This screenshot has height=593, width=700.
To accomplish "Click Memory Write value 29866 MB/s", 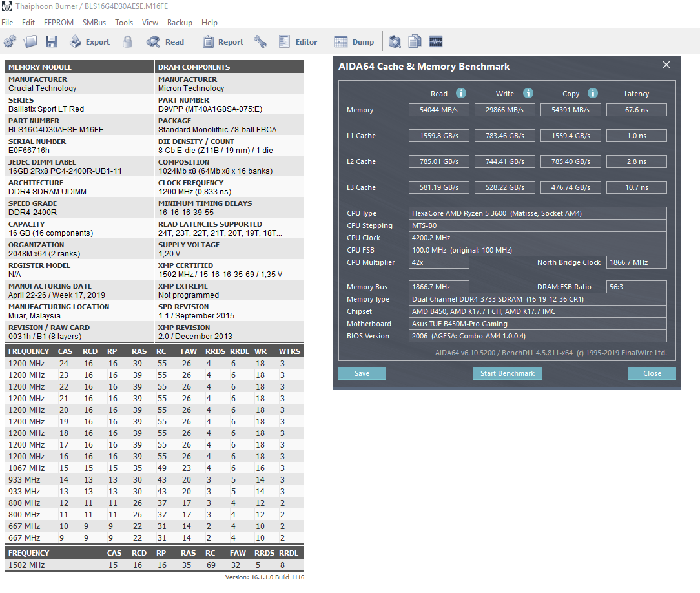I will (504, 110).
